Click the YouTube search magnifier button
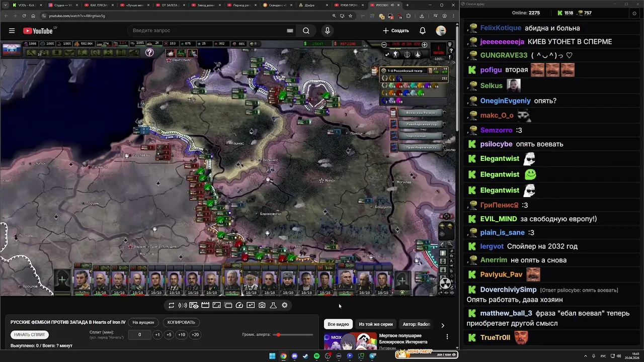Image resolution: width=644 pixels, height=362 pixels. 306,31
